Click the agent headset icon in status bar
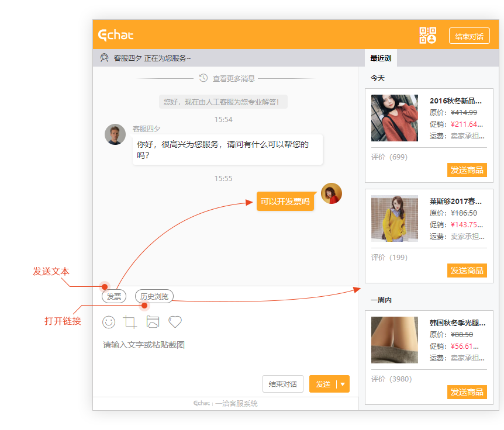The image size is (504, 430). [105, 58]
